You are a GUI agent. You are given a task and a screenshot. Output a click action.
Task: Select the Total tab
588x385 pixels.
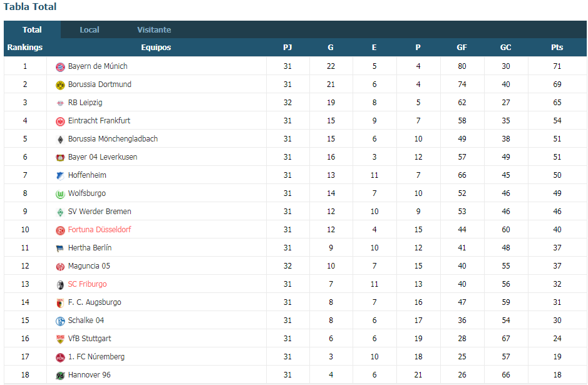tap(33, 29)
